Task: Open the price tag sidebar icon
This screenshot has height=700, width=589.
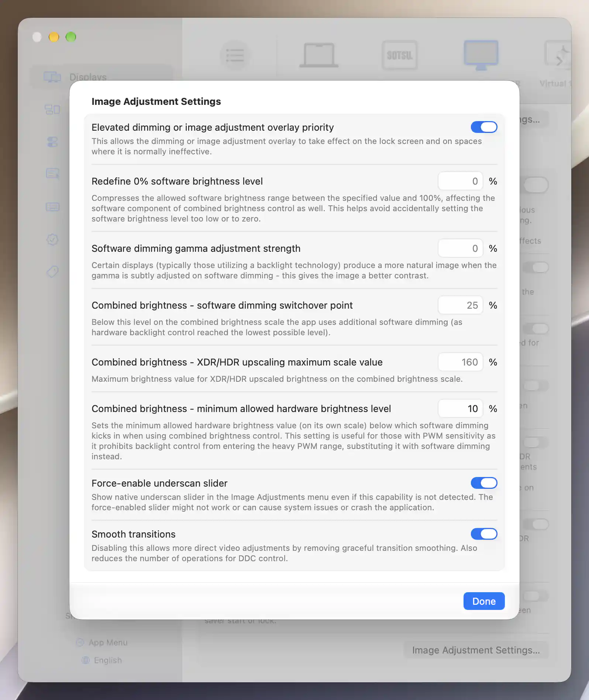Action: coord(52,272)
